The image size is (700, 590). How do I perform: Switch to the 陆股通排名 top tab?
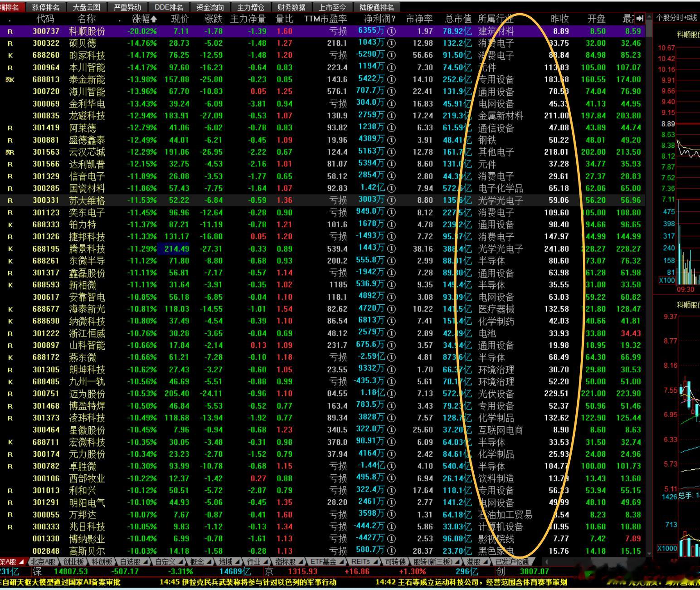point(377,7)
